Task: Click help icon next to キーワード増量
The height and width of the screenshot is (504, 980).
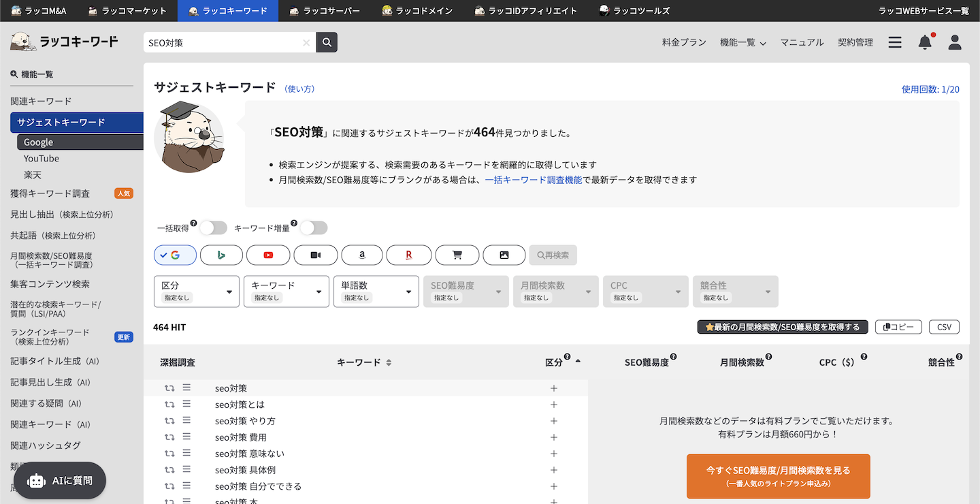Action: point(294,223)
